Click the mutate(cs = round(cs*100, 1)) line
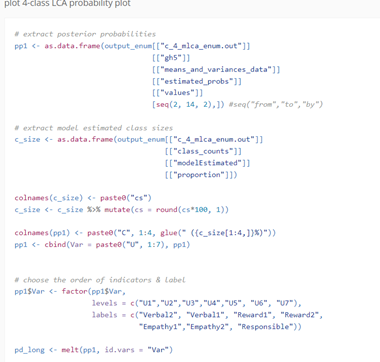 tap(121, 210)
